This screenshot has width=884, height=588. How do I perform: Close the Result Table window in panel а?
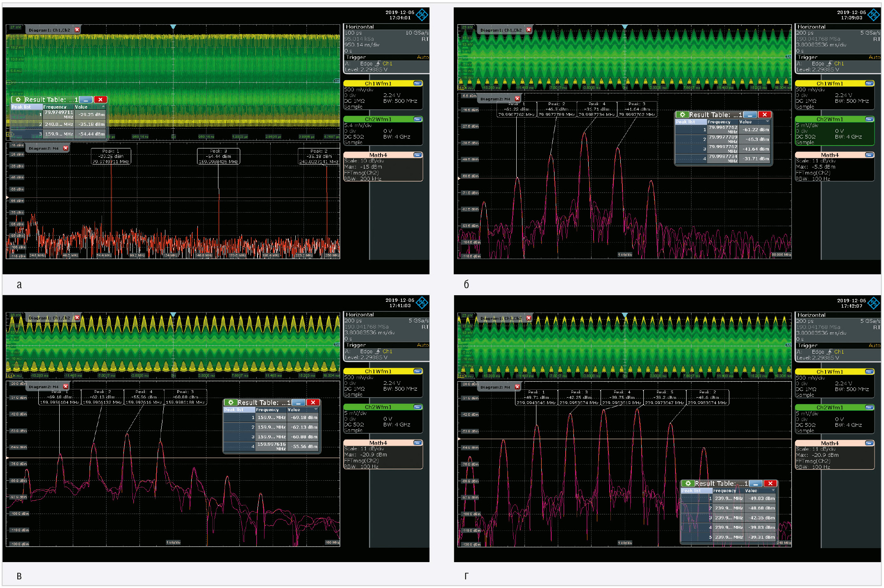tap(100, 100)
